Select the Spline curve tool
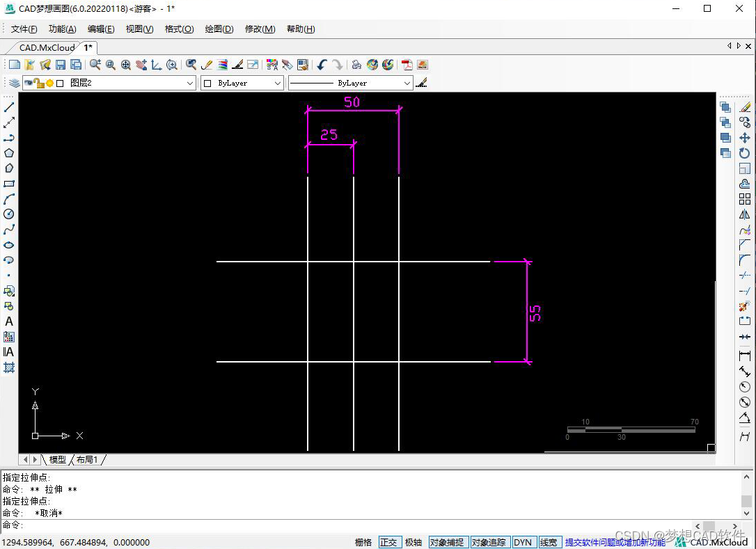Viewport: 756px width, 549px height. [8, 230]
